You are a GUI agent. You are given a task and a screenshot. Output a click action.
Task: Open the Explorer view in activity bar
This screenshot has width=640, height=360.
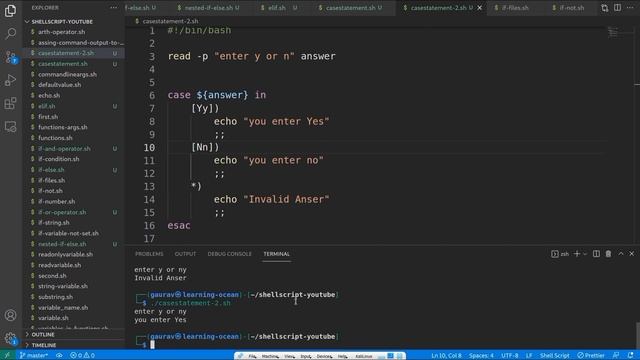click(x=11, y=11)
